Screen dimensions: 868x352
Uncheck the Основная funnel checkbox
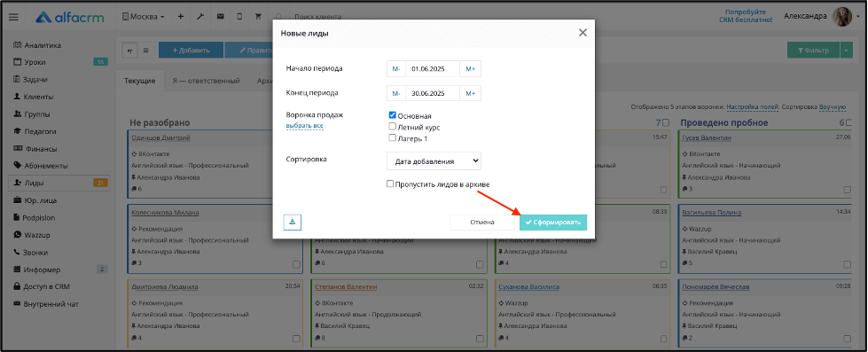(393, 115)
